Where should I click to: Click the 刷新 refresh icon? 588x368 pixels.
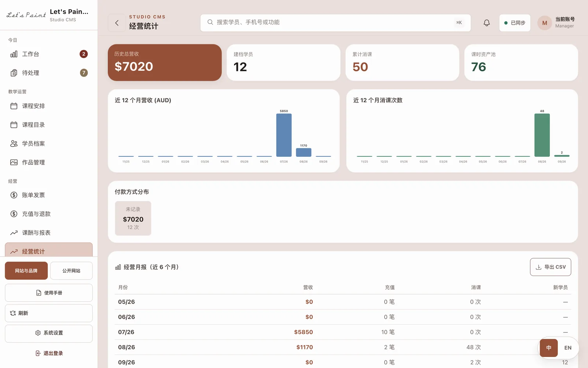tap(13, 313)
